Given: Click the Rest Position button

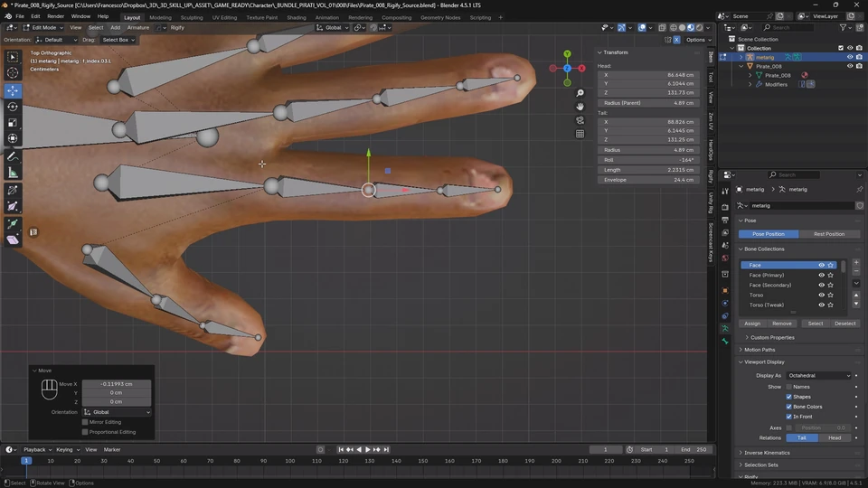Looking at the screenshot, I should tap(829, 234).
